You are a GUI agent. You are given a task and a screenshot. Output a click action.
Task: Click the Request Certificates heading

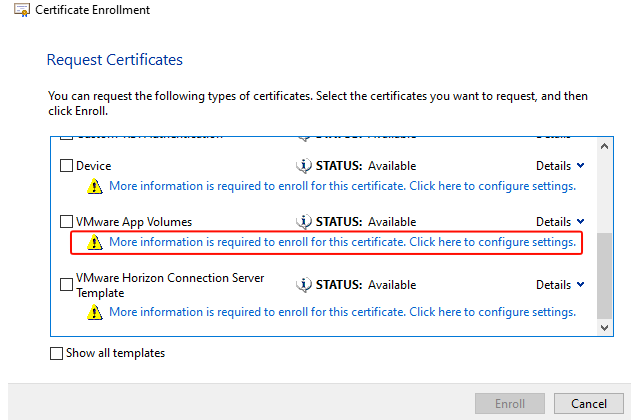click(115, 60)
